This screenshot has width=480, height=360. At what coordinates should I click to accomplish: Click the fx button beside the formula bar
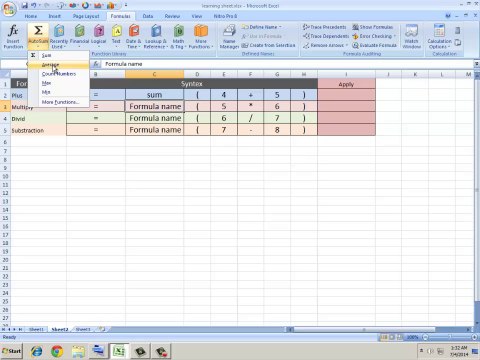(x=96, y=64)
